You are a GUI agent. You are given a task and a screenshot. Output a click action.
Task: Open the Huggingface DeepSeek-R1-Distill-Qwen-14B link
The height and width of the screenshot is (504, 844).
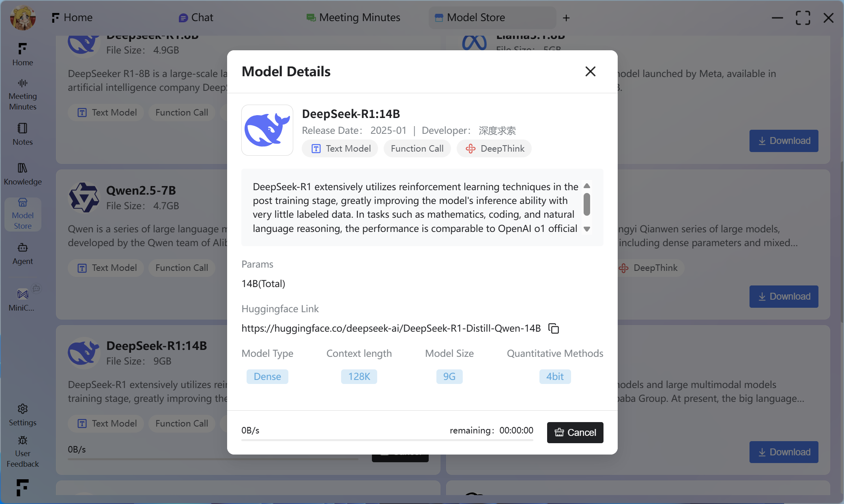click(x=391, y=328)
